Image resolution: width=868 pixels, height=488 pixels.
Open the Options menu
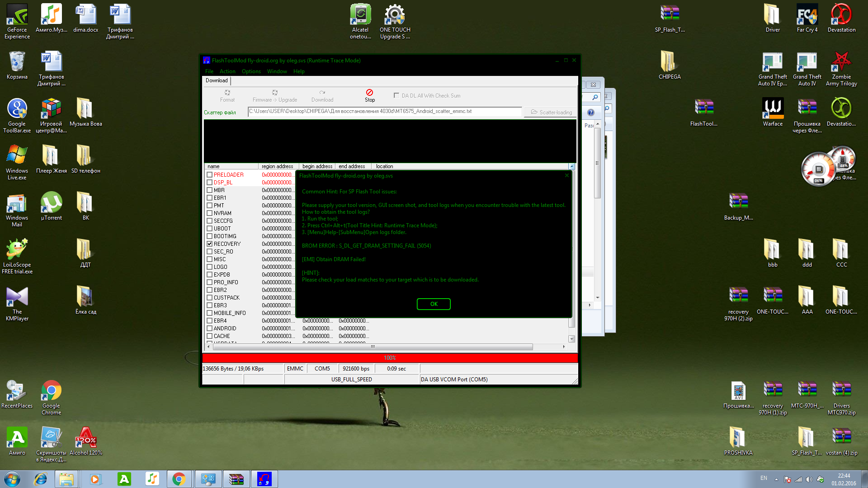(x=251, y=71)
